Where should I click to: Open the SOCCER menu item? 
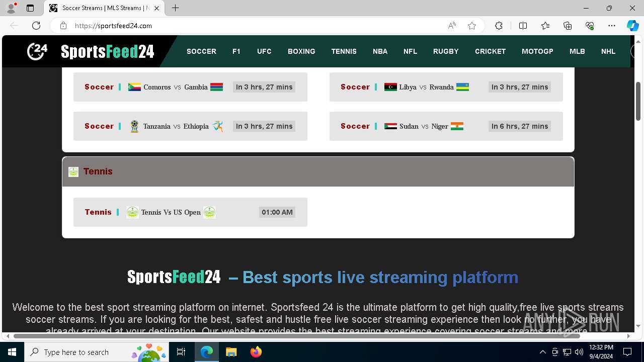click(201, 51)
